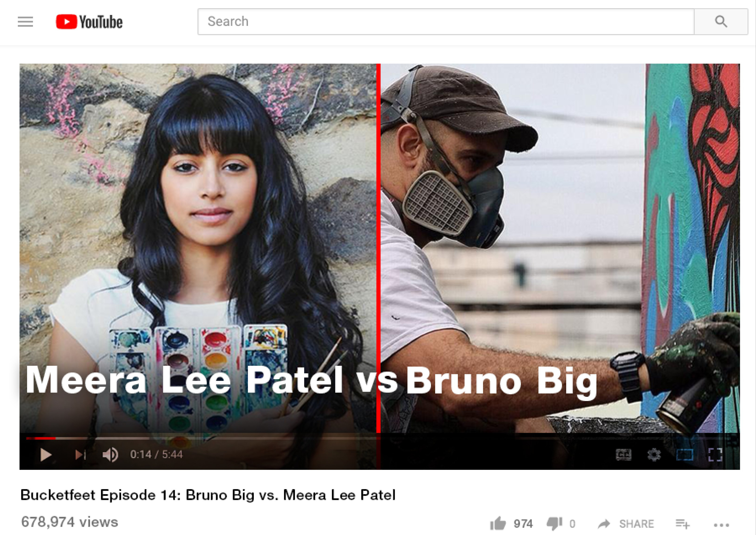This screenshot has height=535, width=756.
Task: Play the video
Action: pos(46,455)
